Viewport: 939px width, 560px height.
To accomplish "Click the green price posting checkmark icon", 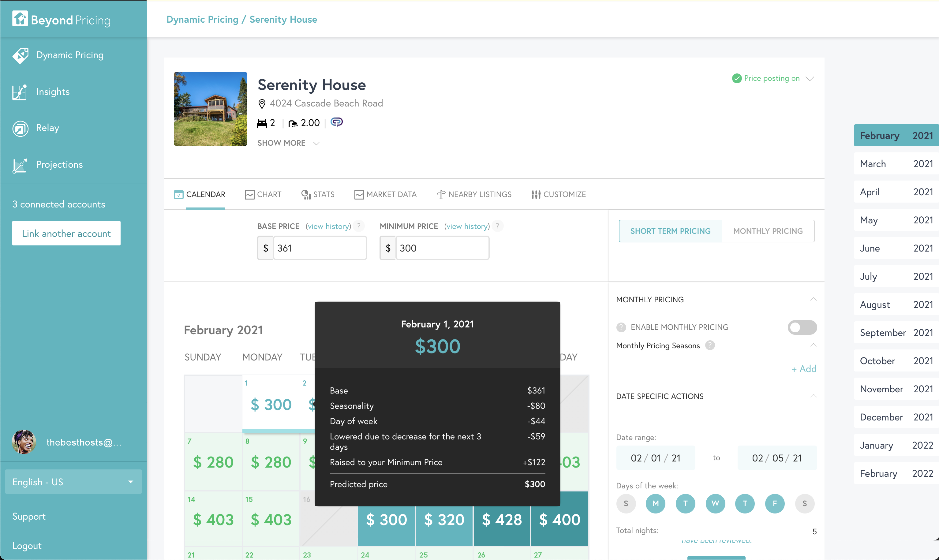I will pyautogui.click(x=736, y=78).
